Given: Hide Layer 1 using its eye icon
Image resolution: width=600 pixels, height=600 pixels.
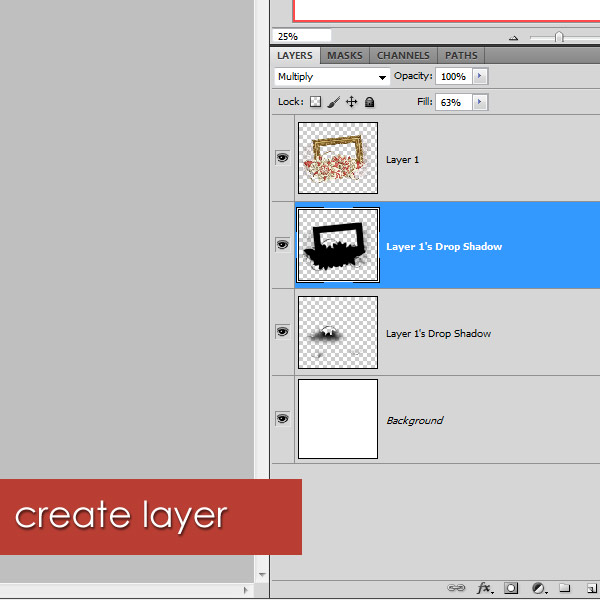Looking at the screenshot, I should 282,158.
